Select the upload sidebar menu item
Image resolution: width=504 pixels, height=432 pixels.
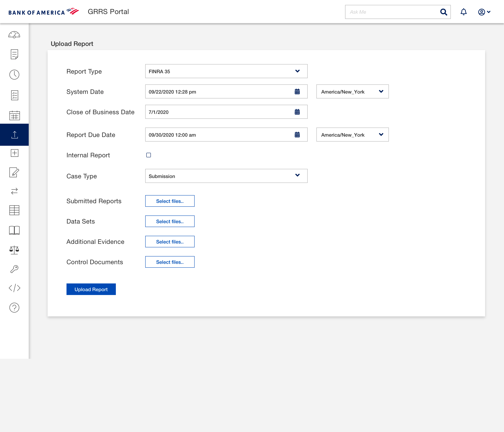pos(14,135)
